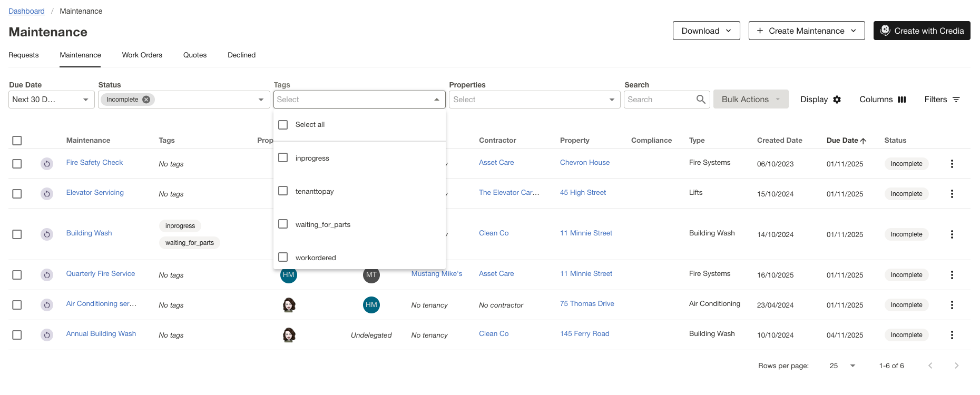Click recurring icon for Fire Safety Check

(47, 164)
